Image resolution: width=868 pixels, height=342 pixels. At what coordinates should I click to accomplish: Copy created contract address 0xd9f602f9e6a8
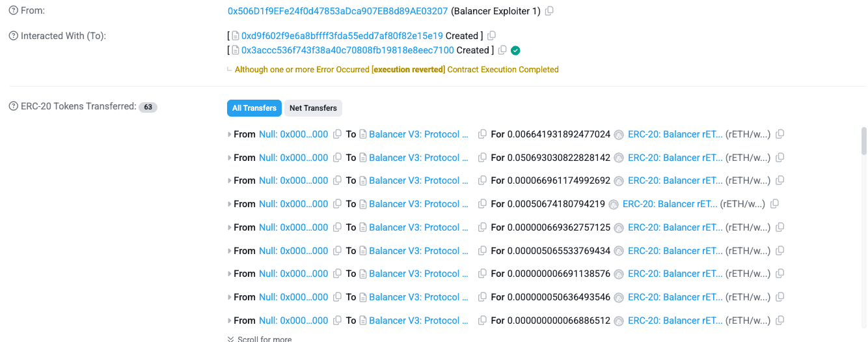pos(492,36)
